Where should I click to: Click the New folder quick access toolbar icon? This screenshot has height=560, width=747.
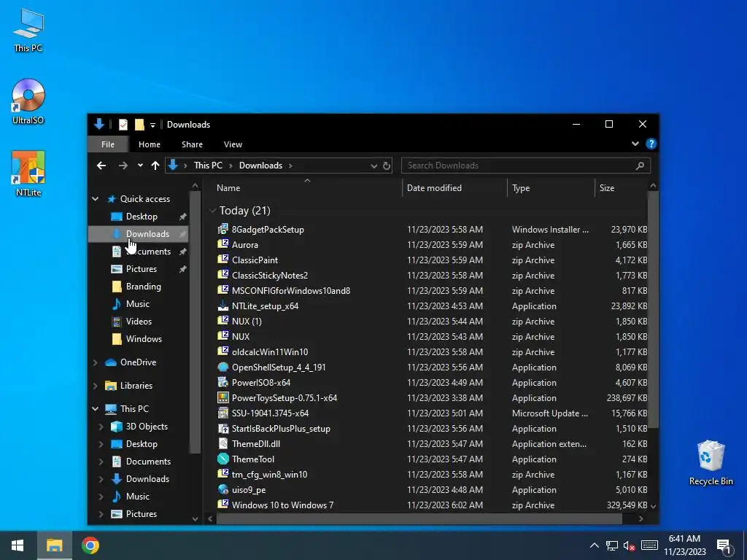tap(139, 125)
